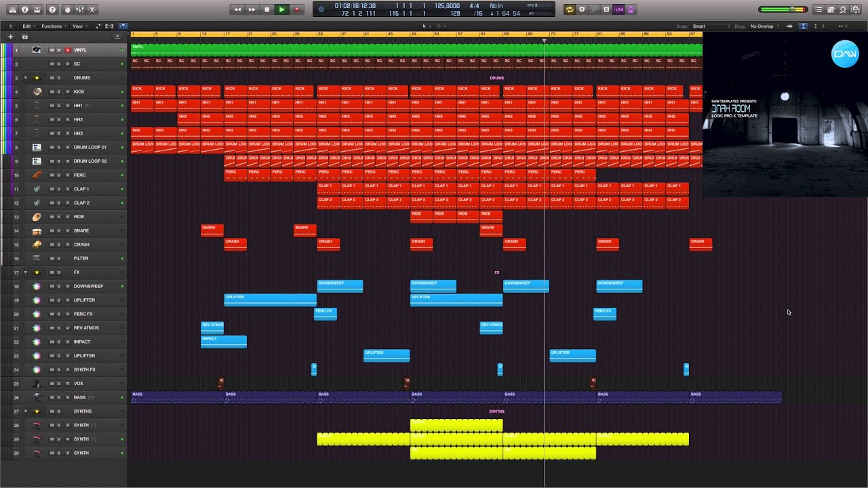Mute the BASS track
Image resolution: width=868 pixels, height=488 pixels.
point(52,397)
